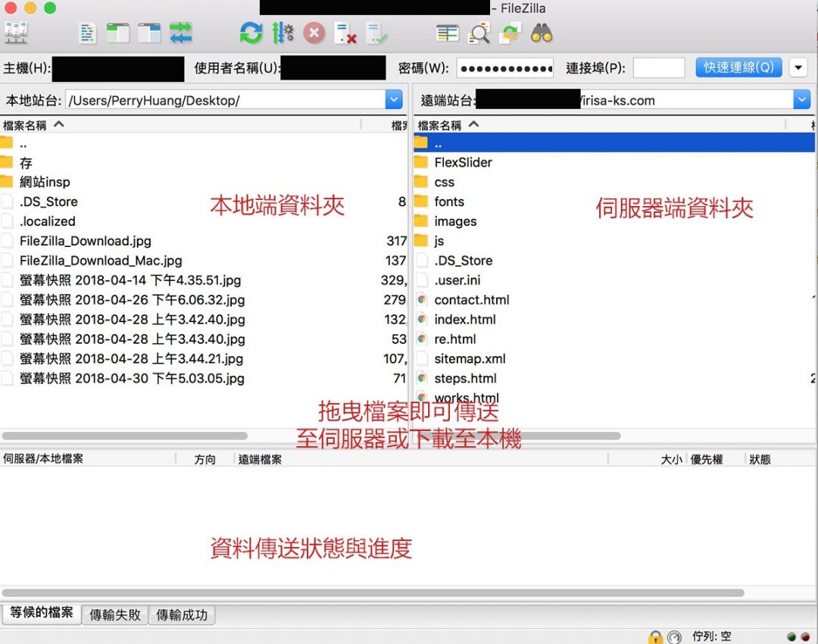This screenshot has height=644, width=818.
Task: Select remote re.html file
Action: (614, 339)
